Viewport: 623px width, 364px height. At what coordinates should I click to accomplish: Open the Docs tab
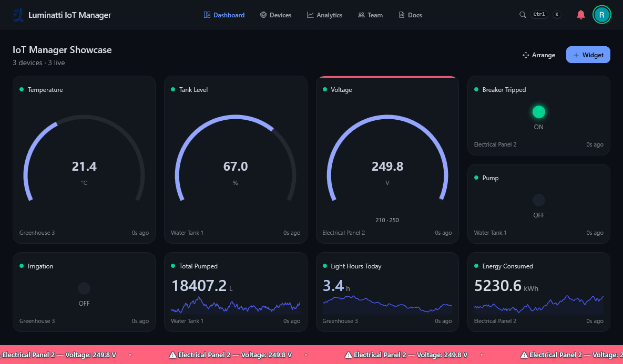tap(410, 15)
